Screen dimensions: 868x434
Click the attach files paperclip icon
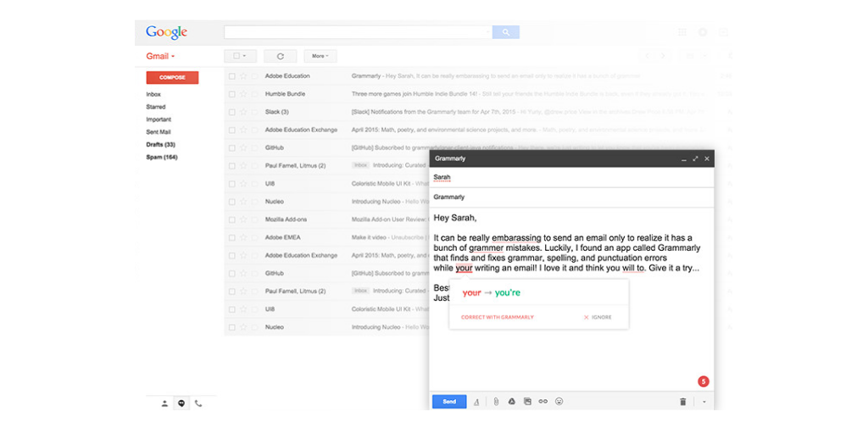point(496,402)
